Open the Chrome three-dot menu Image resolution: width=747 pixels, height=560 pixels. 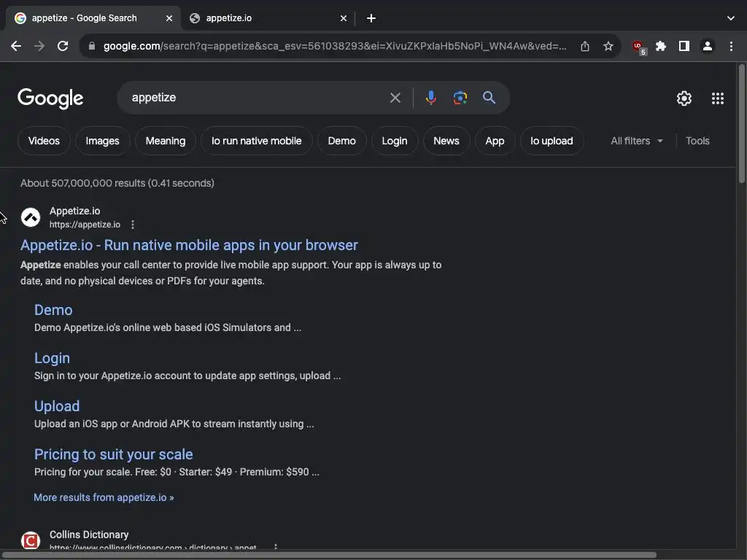click(x=731, y=46)
